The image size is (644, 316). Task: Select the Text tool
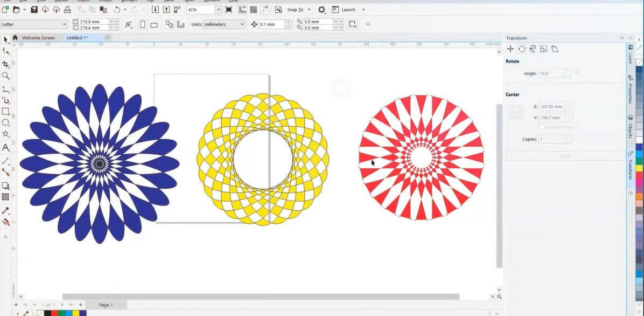tap(5, 147)
